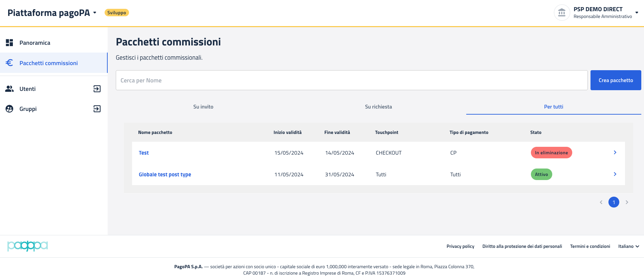Switch to the Su invito tab

click(203, 107)
